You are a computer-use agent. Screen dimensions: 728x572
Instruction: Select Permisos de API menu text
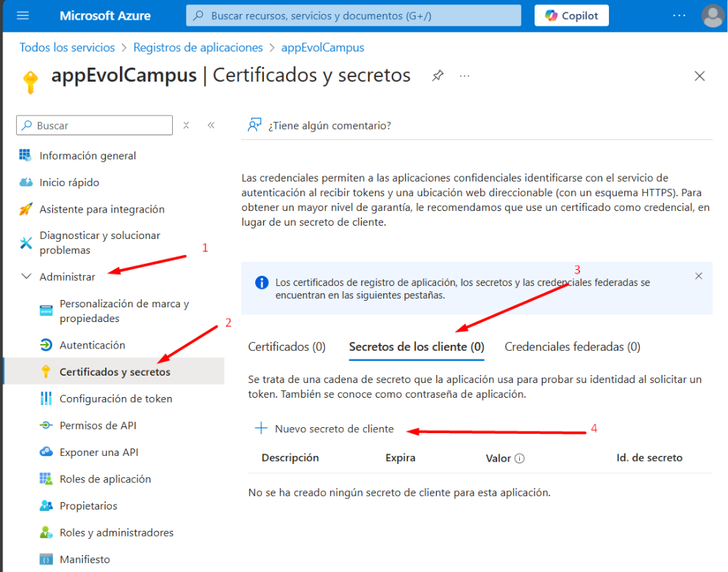point(98,425)
